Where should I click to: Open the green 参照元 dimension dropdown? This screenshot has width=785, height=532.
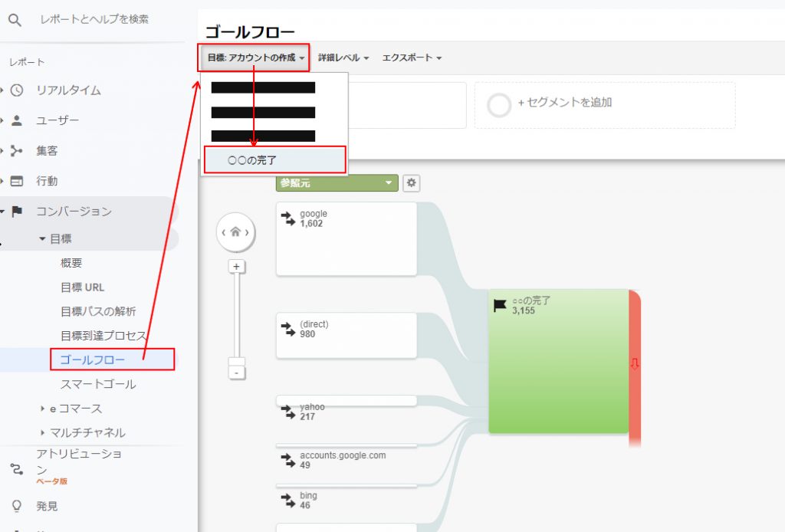click(x=337, y=183)
